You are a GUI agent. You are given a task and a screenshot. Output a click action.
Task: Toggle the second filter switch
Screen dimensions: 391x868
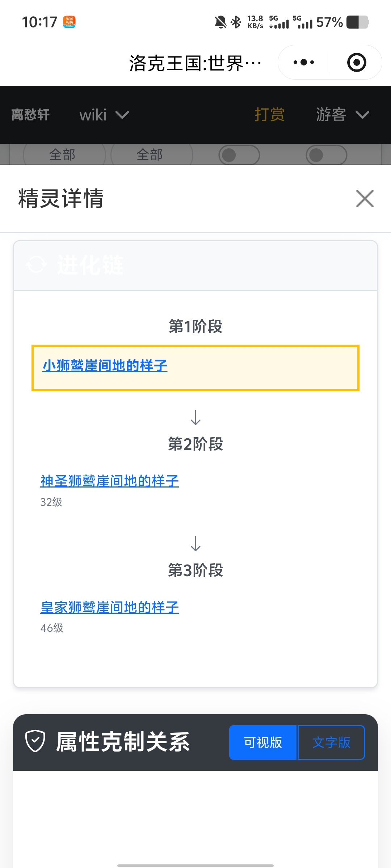pyautogui.click(x=326, y=155)
